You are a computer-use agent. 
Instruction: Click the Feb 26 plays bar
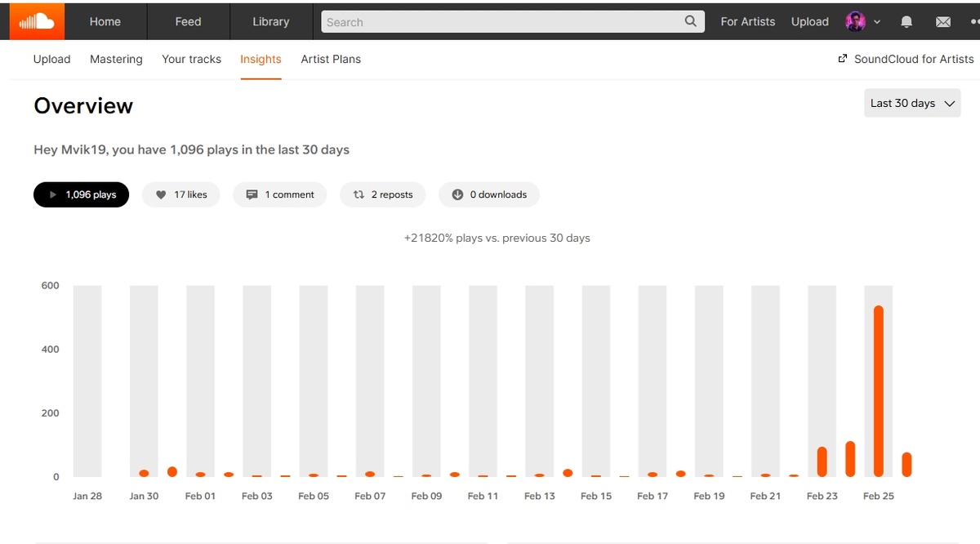pos(906,465)
